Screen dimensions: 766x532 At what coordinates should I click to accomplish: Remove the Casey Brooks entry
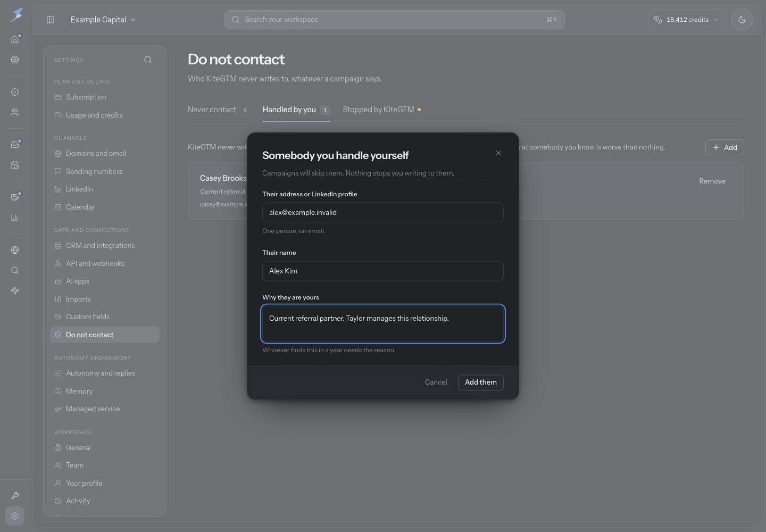click(x=712, y=181)
